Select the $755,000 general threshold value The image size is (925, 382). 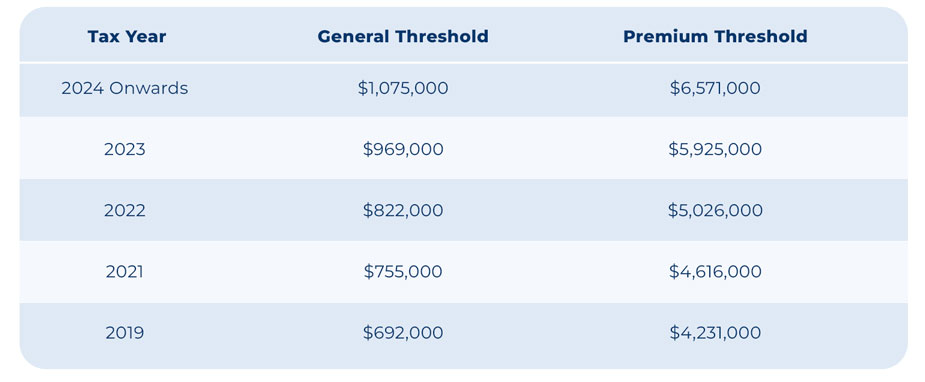403,272
